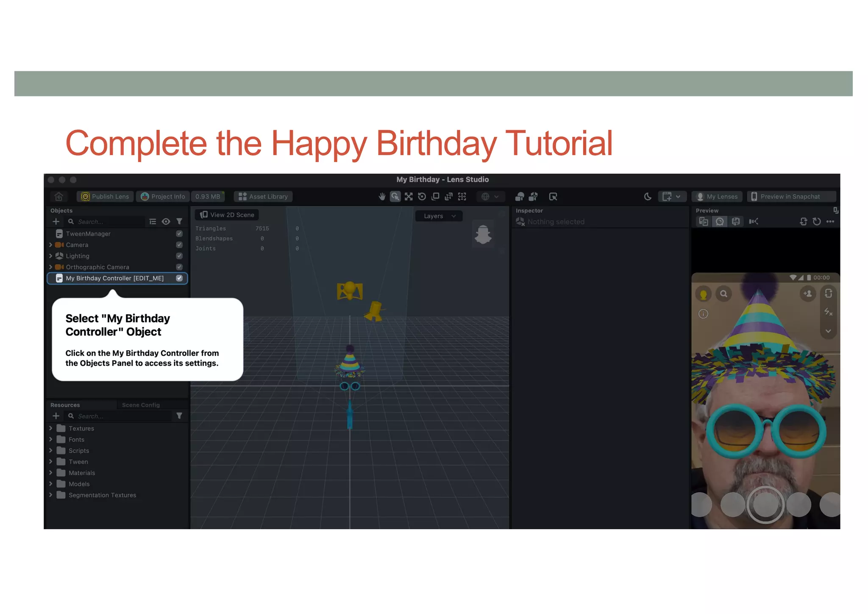The image size is (868, 614).
Task: Click Preview in Snapchat button
Action: point(791,197)
